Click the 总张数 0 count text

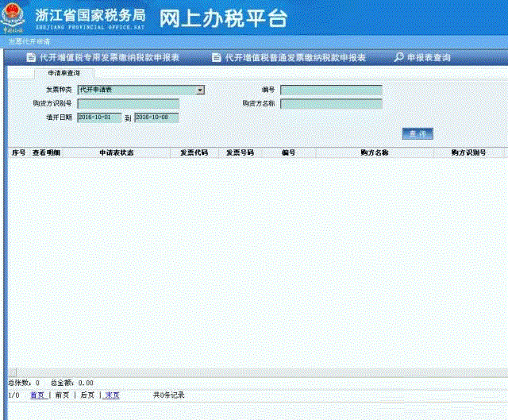coord(24,383)
